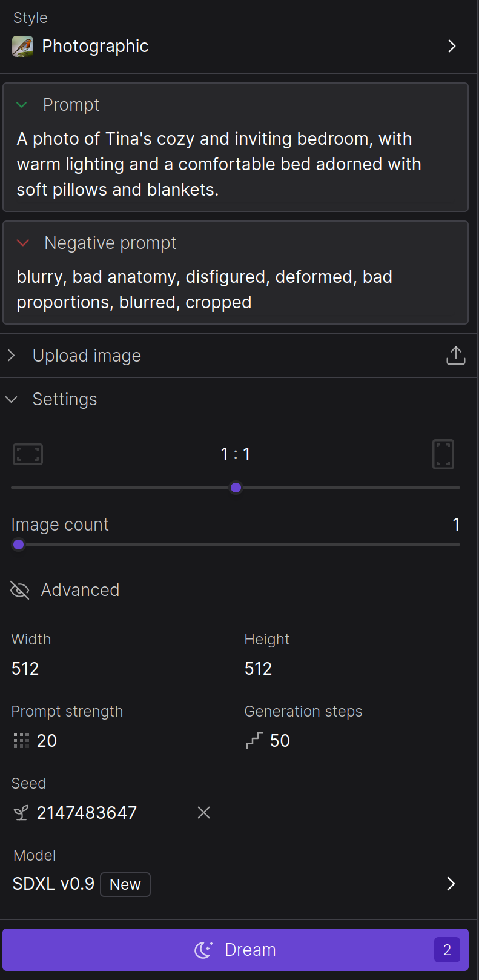Hide Advanced settings using the eye icon

19,589
